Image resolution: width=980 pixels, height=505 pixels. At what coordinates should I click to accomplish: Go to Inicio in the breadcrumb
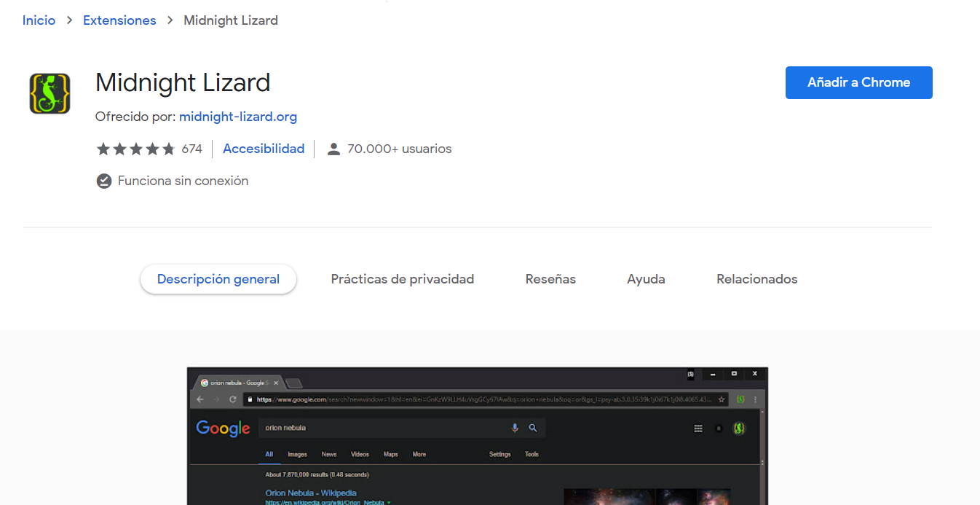(x=39, y=20)
